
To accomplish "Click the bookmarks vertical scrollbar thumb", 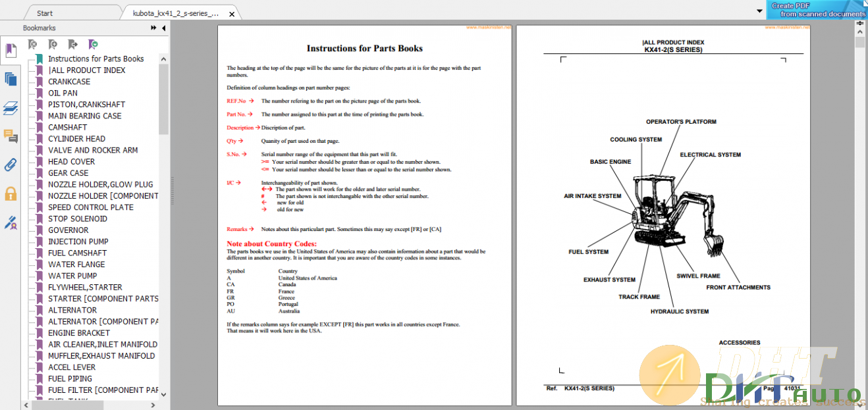I will [163, 99].
